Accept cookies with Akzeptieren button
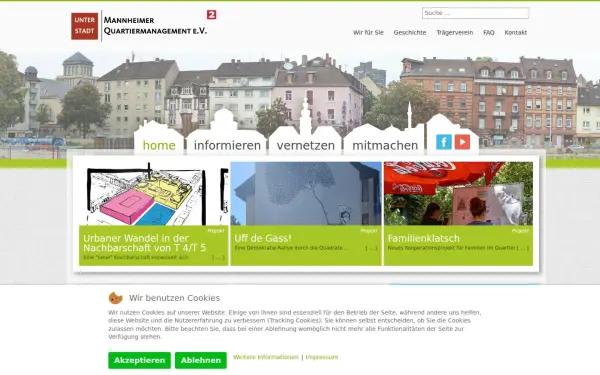This screenshot has width=600, height=375. pos(139,360)
